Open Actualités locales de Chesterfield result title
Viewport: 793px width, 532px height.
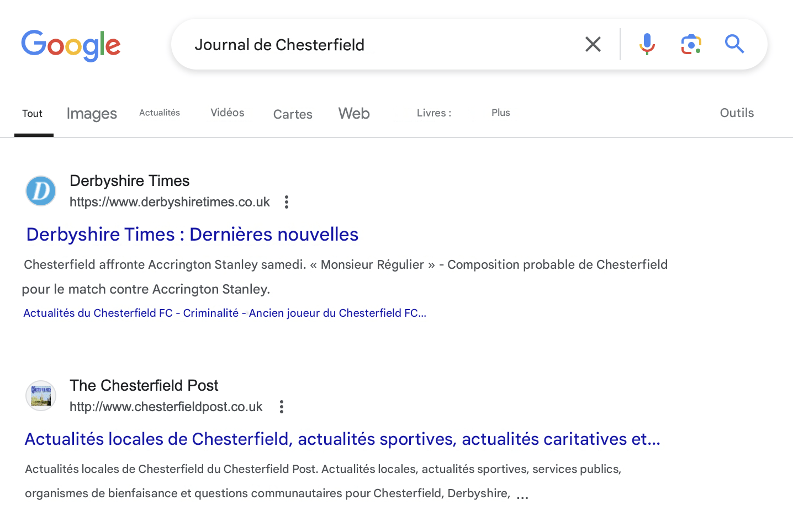(x=342, y=439)
